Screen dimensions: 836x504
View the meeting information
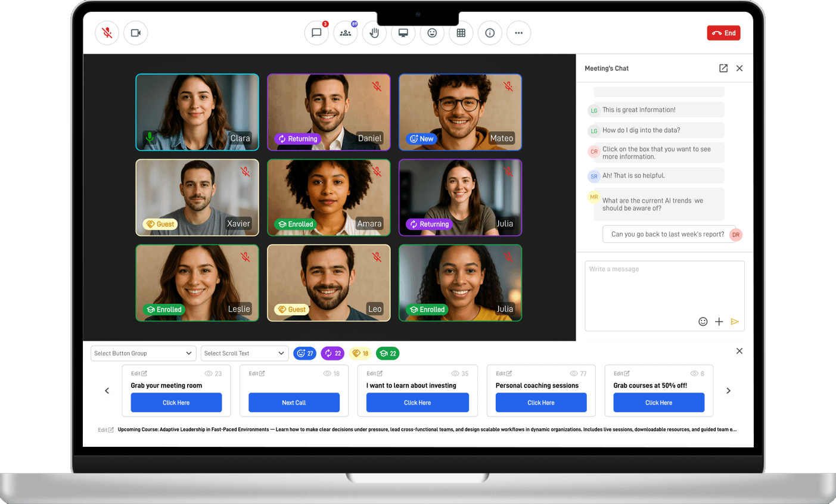point(490,33)
